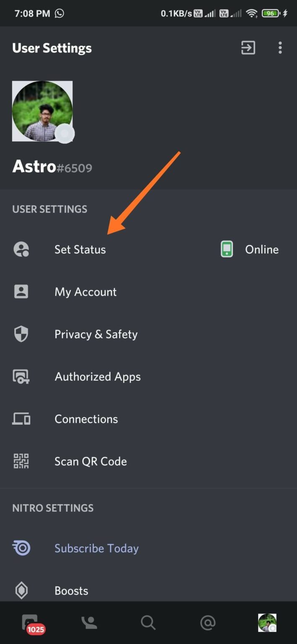The height and width of the screenshot is (644, 297).
Task: Tap the logout icon in the top bar
Action: (248, 48)
